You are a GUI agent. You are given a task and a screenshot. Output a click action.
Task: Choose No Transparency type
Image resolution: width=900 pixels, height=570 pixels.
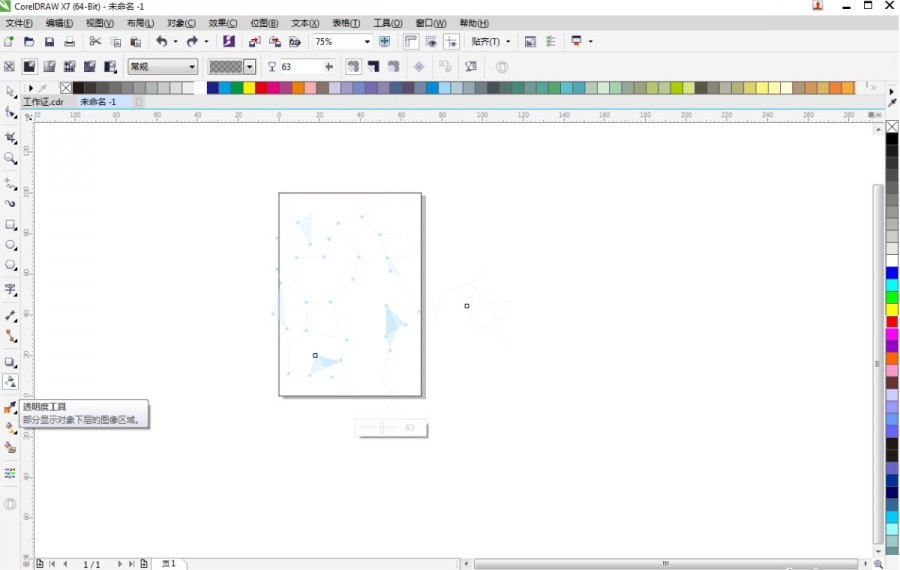9,67
